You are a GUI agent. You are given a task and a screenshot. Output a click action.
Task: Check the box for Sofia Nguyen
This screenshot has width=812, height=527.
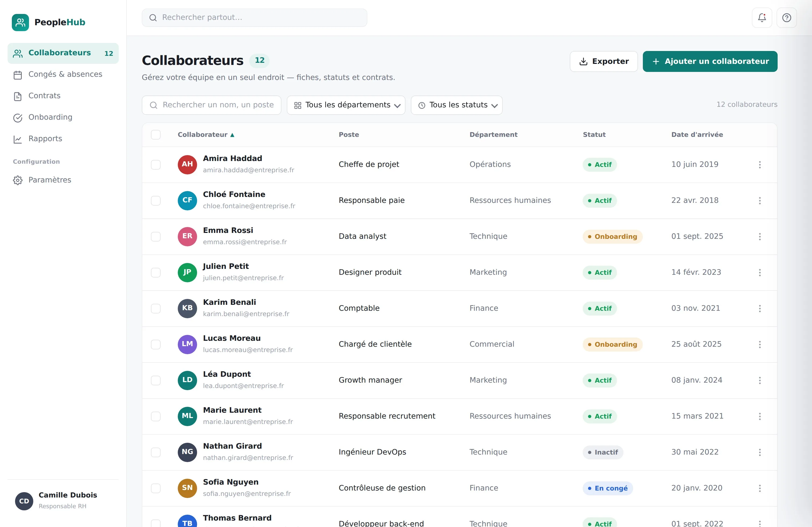[155, 488]
